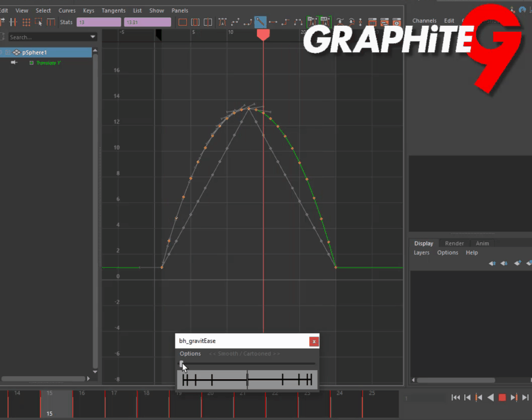
Task: Open the Curves menu
Action: coord(67,11)
